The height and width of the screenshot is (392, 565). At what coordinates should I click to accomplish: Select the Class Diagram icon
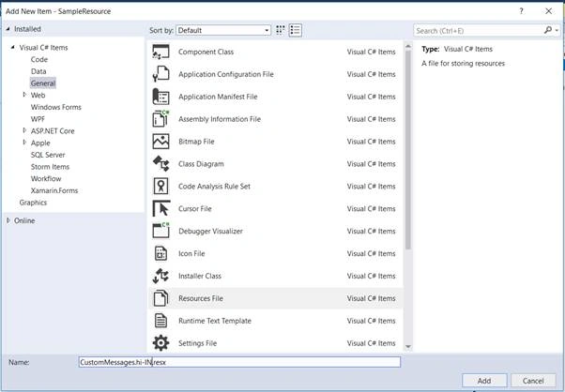pyautogui.click(x=160, y=164)
